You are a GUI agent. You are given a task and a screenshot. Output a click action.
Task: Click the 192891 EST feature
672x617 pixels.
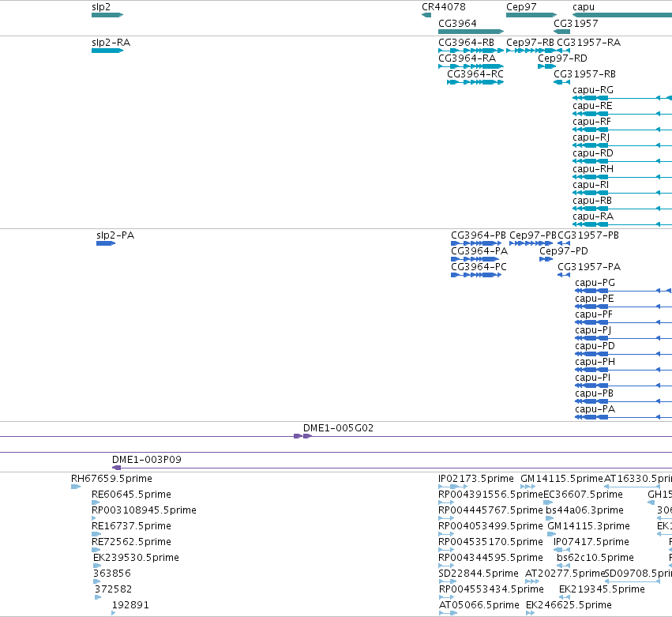pyautogui.click(x=114, y=614)
